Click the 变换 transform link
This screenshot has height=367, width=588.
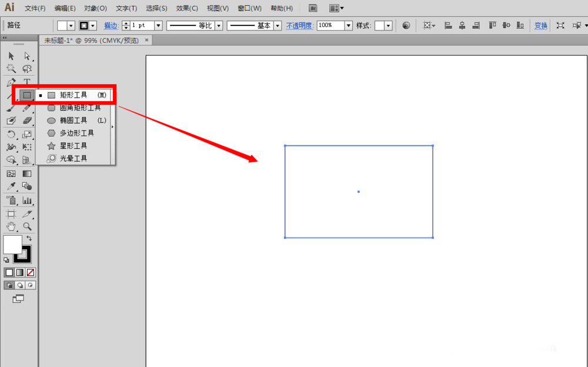pyautogui.click(x=541, y=26)
